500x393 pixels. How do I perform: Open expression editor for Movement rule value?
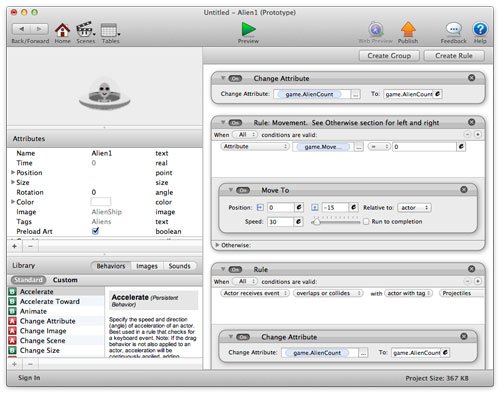(461, 146)
